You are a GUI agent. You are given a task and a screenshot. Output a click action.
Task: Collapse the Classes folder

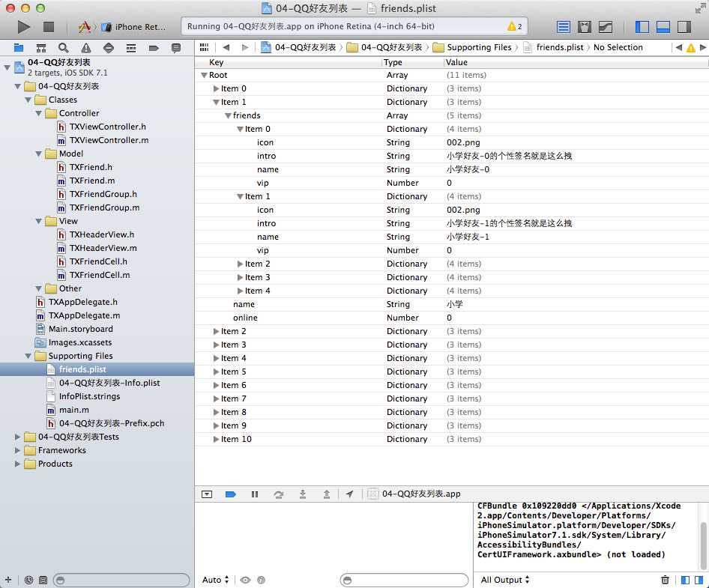pyautogui.click(x=28, y=100)
